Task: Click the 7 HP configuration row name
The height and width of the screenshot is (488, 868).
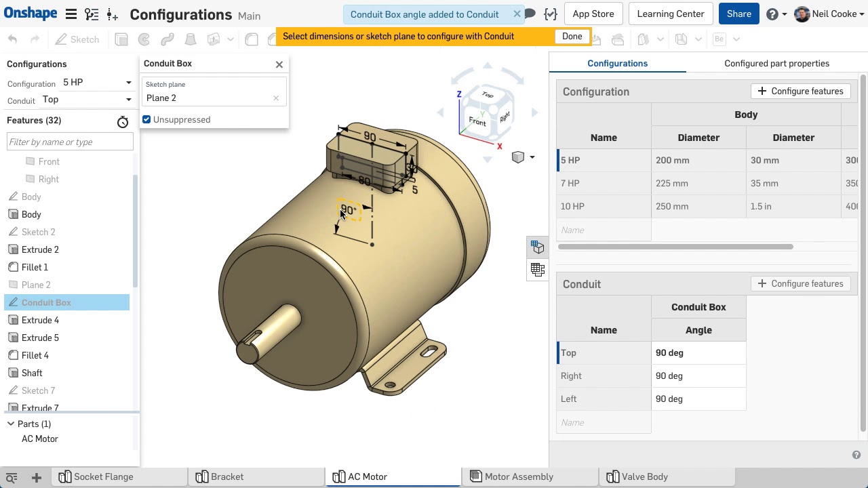Action: click(x=604, y=183)
